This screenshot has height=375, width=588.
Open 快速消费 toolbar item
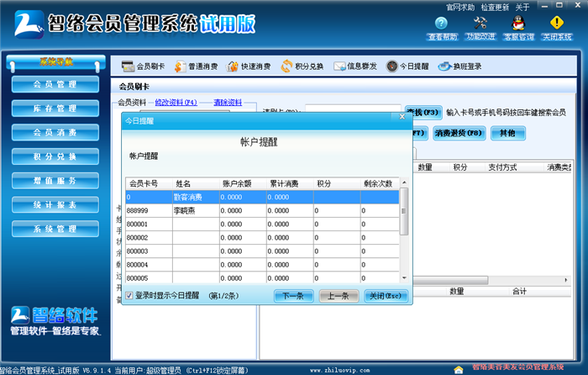(x=249, y=66)
